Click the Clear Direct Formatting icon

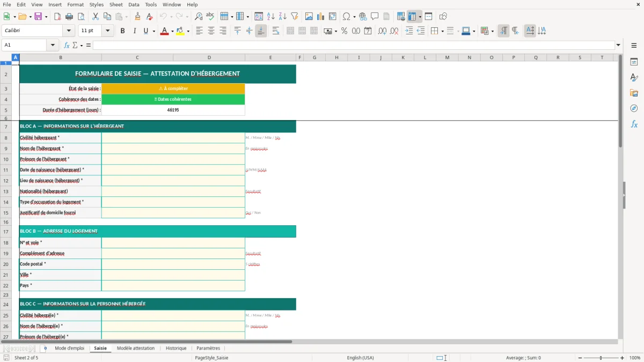[x=149, y=17]
